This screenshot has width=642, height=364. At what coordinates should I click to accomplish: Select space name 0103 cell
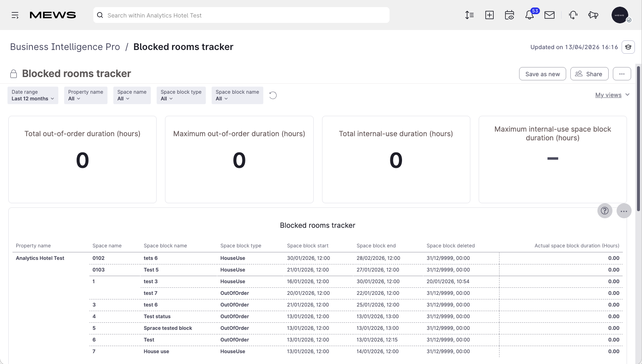pos(98,270)
